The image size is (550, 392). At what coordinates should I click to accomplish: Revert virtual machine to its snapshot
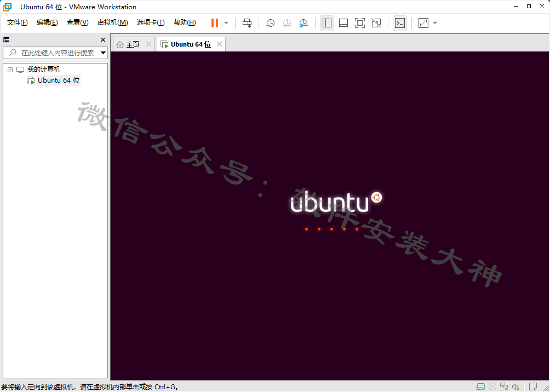[287, 23]
